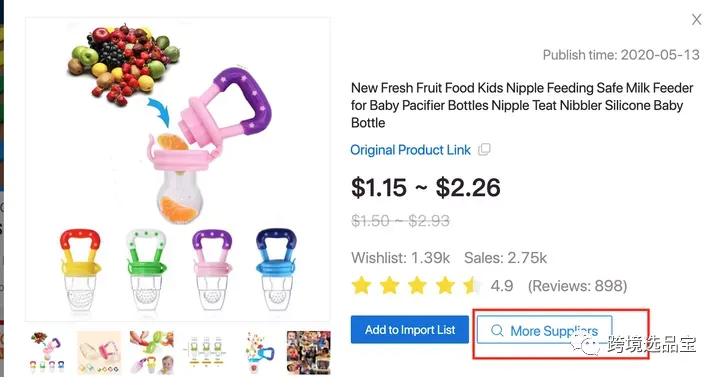
Task: Open the Original Product Link
Action: tap(410, 150)
